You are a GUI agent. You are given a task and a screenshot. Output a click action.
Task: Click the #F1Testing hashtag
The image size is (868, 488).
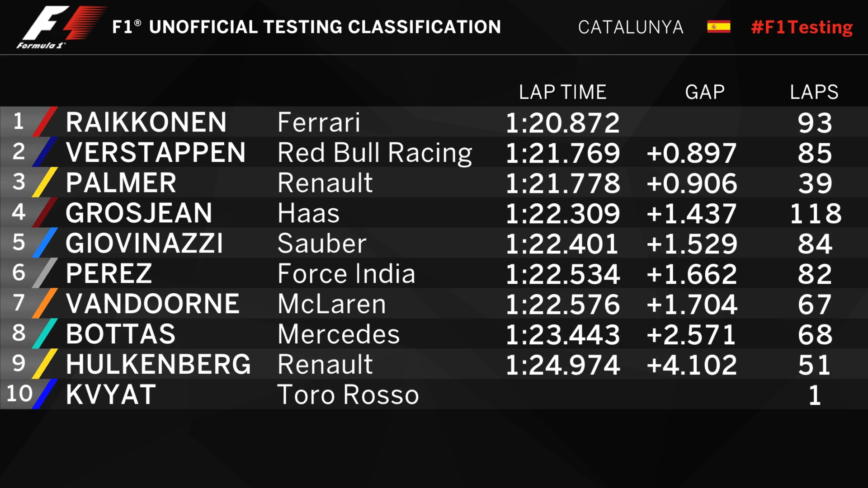click(802, 27)
